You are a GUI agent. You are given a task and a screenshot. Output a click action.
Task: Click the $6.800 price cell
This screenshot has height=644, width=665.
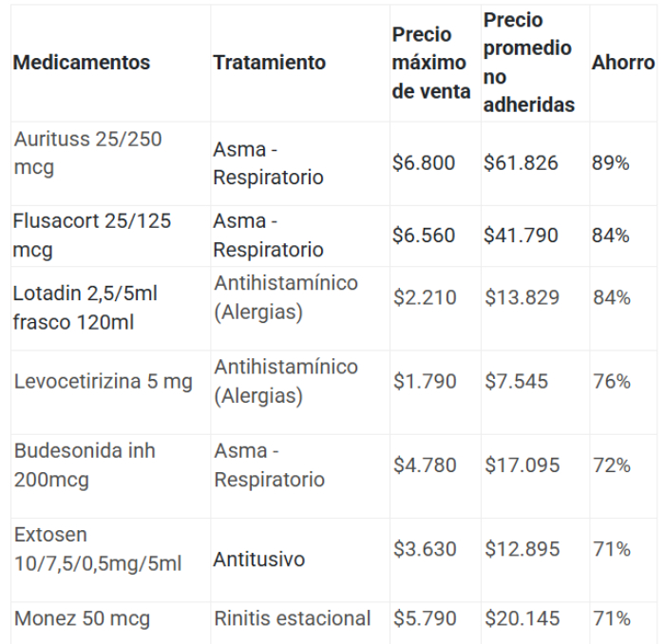point(424,163)
